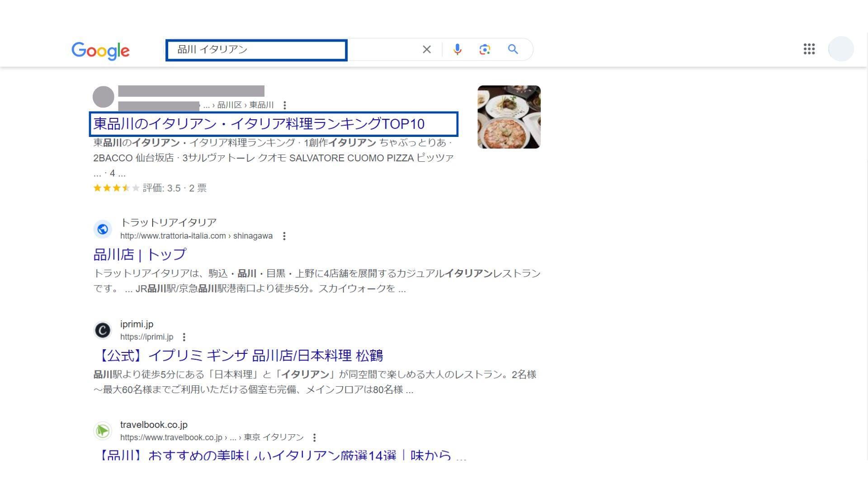Image resolution: width=868 pixels, height=488 pixels.
Task: Open the account profile avatar
Action: [x=841, y=49]
